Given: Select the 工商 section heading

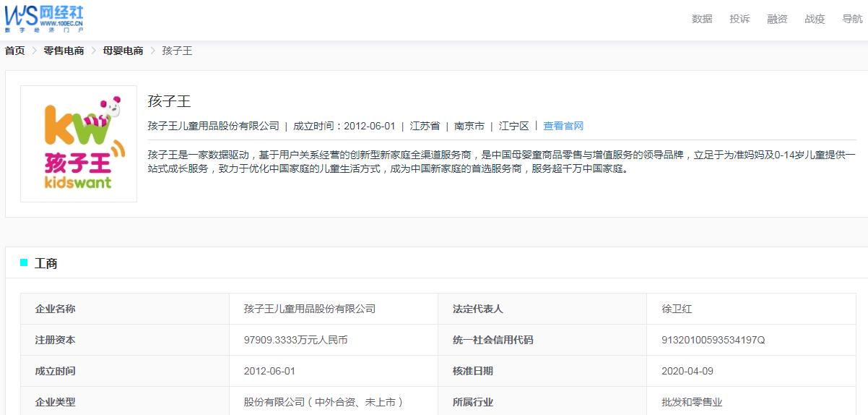Looking at the screenshot, I should point(46,263).
